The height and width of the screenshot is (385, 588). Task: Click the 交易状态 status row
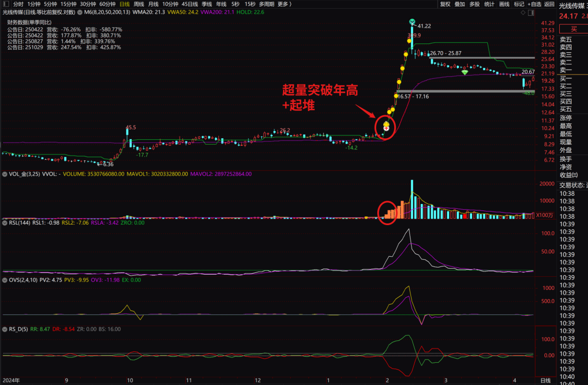pyautogui.click(x=573, y=185)
